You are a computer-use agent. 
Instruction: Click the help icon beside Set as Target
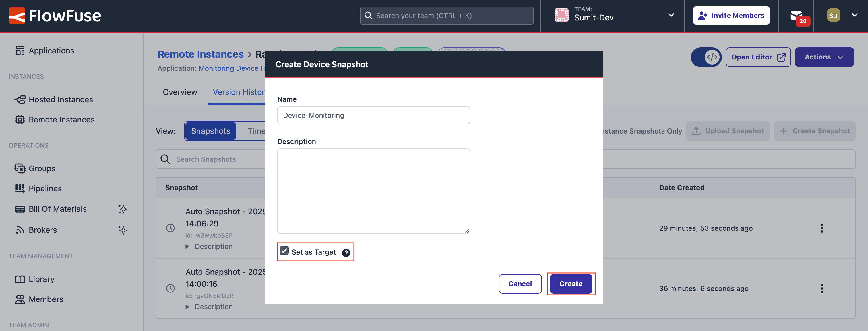[x=346, y=252]
